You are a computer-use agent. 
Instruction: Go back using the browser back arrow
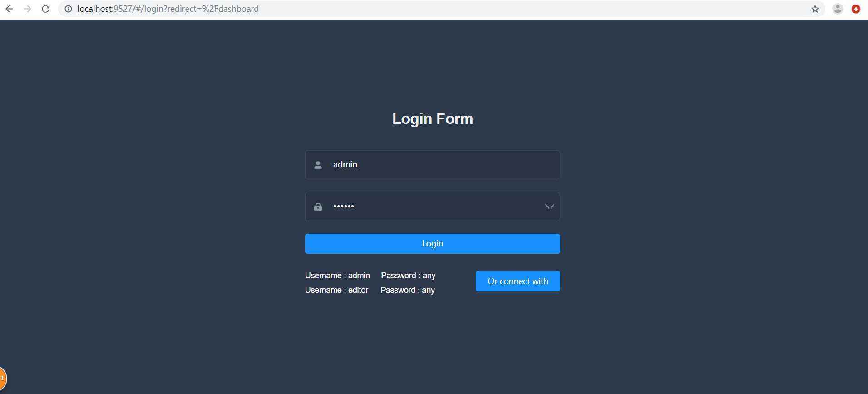click(9, 9)
